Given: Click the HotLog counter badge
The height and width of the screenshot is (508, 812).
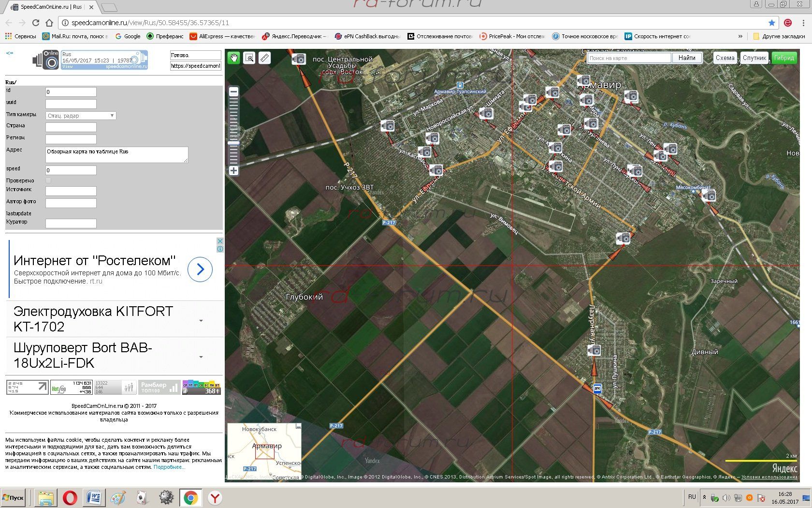Looking at the screenshot, I should click(x=72, y=387).
